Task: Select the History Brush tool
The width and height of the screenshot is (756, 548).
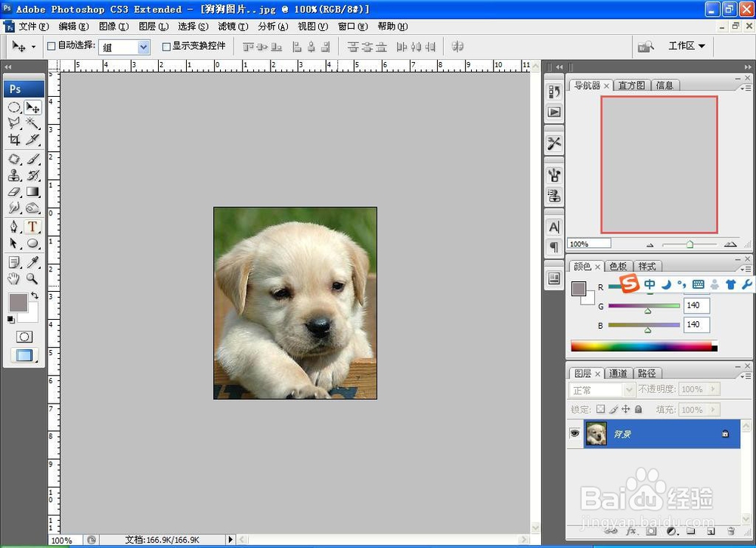Action: (x=33, y=175)
